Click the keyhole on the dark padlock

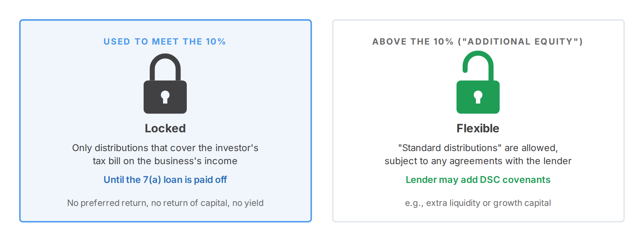165,97
